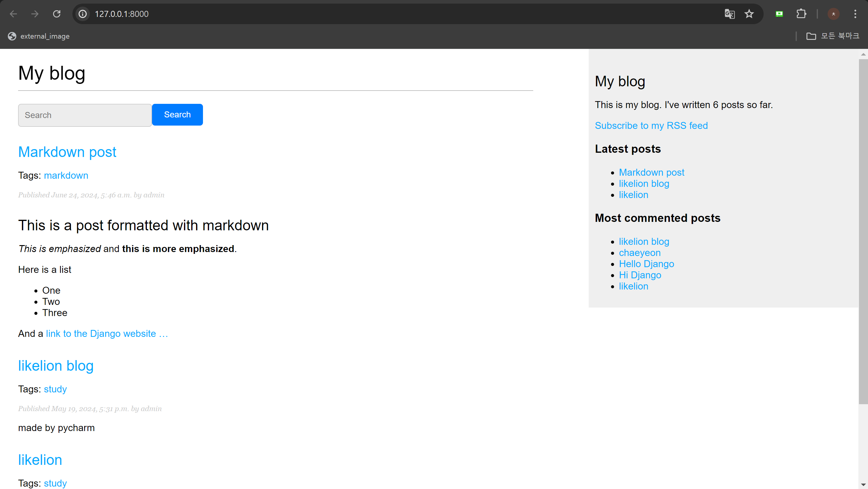Click the site information icon

click(83, 14)
